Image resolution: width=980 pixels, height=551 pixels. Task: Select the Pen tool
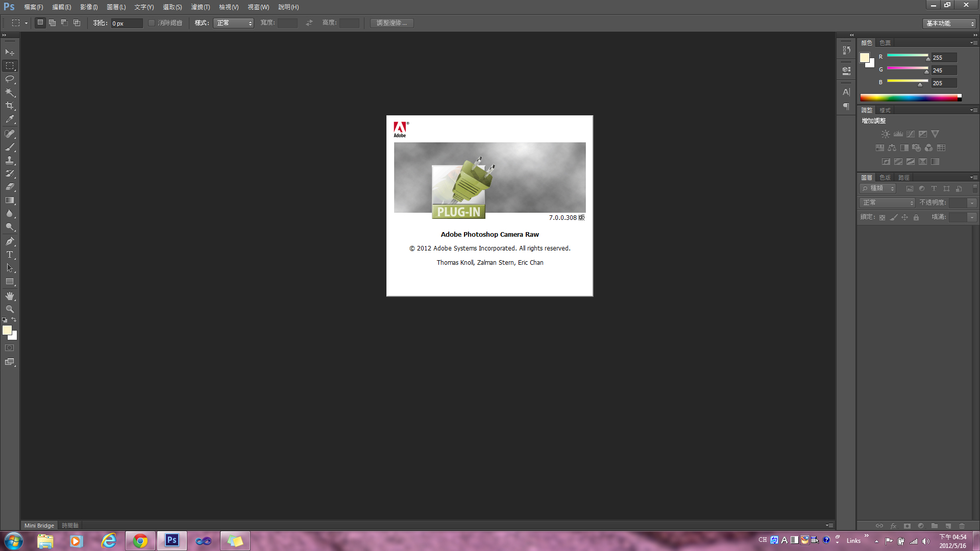tap(10, 241)
